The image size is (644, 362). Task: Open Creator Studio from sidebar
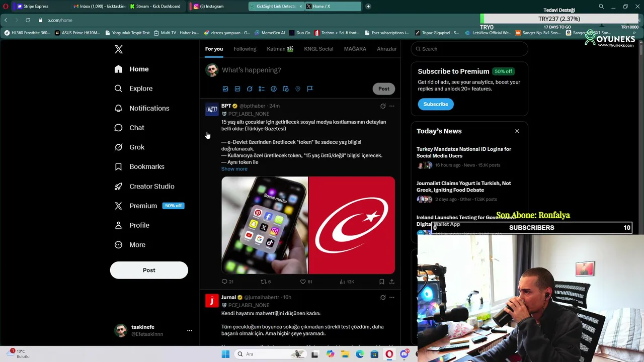(144, 186)
